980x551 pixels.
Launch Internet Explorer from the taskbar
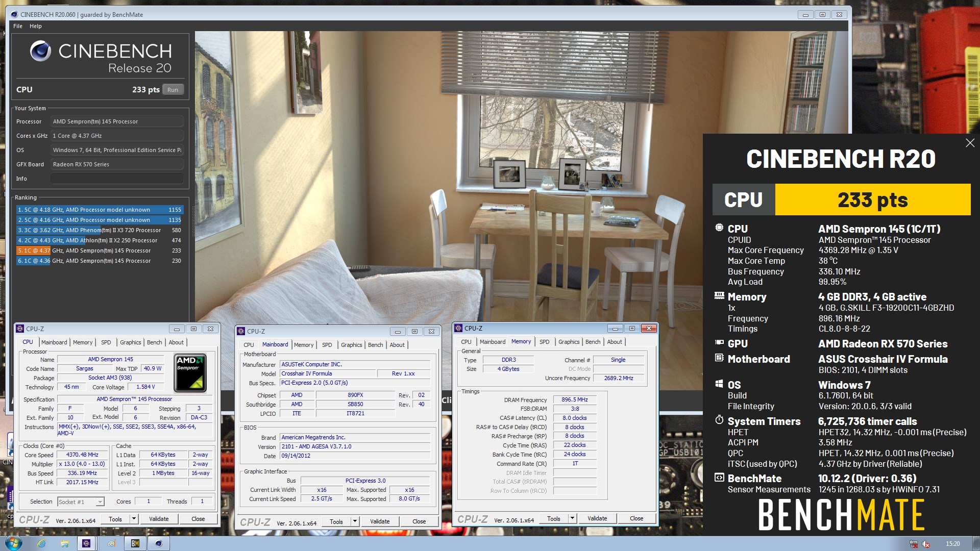41,543
